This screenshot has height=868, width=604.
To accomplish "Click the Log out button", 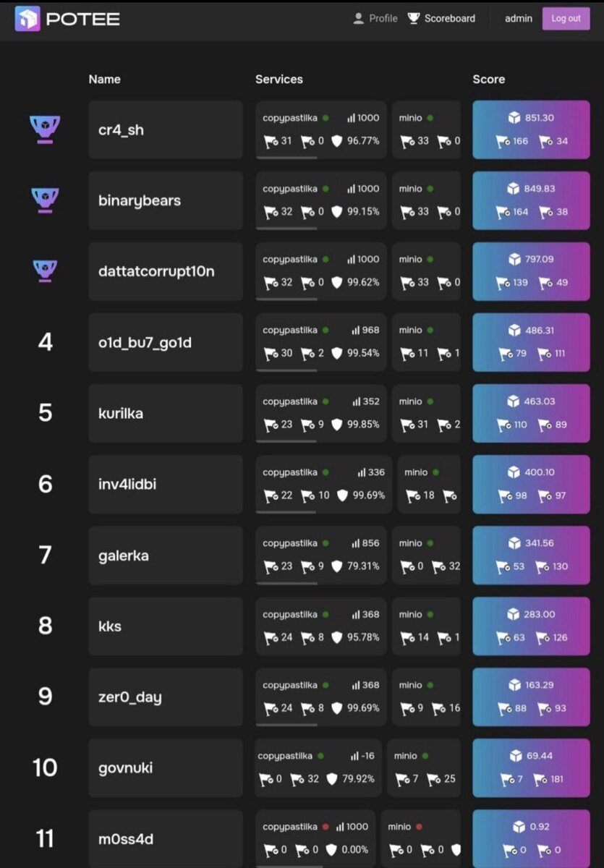I will (x=566, y=18).
